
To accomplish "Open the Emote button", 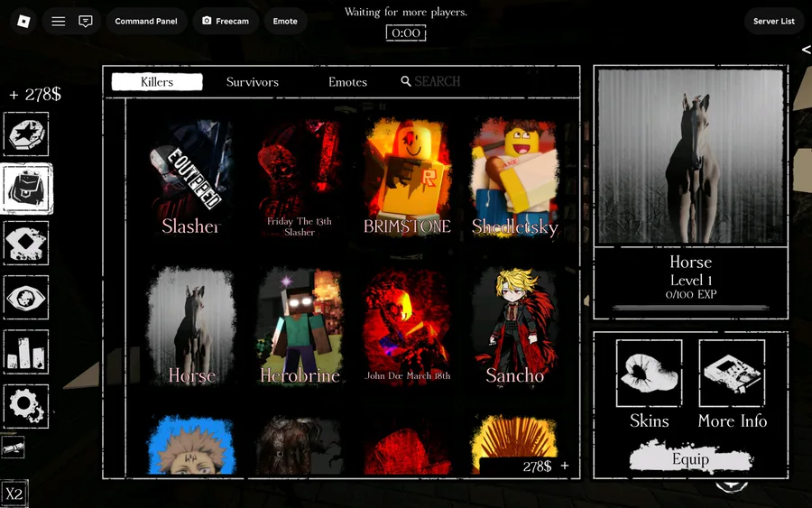I will 285,22.
